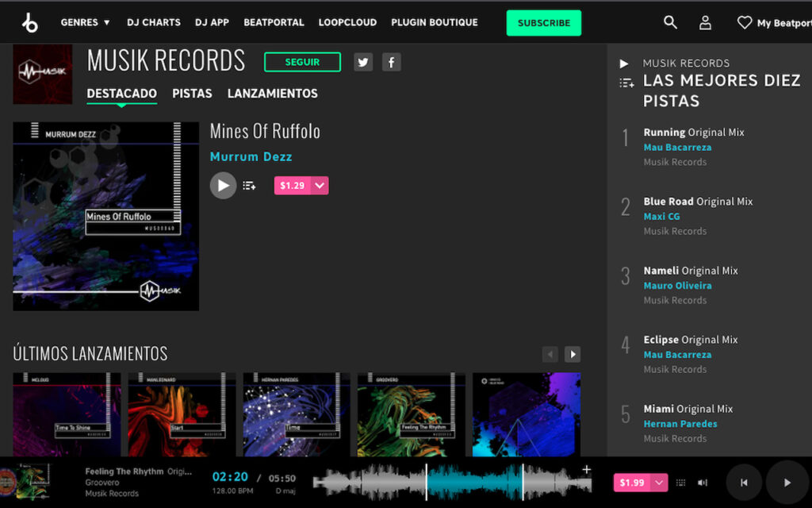Open the Beatport logo home icon

point(29,23)
